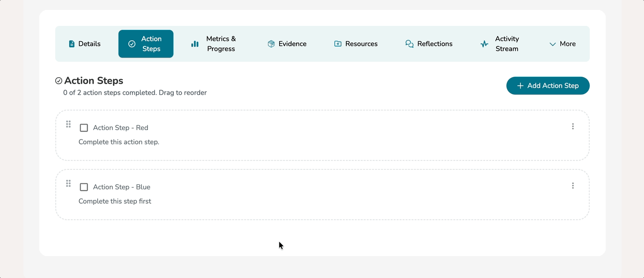Mark Action Step - Blue as complete

84,187
